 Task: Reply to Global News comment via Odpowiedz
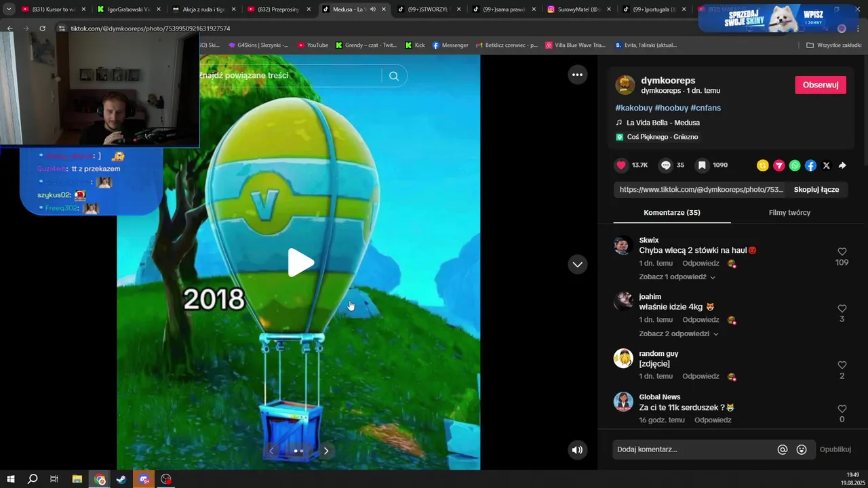point(713,420)
